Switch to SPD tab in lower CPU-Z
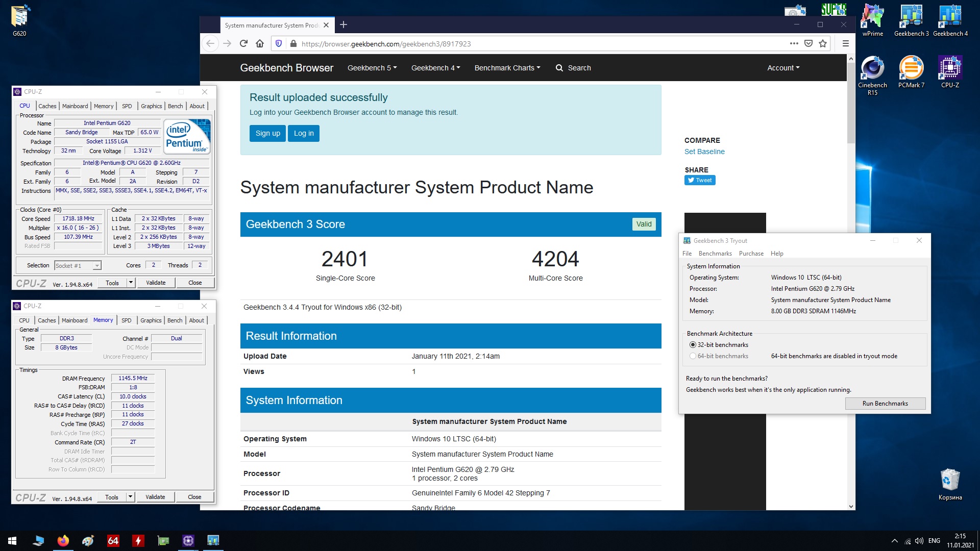 127,320
